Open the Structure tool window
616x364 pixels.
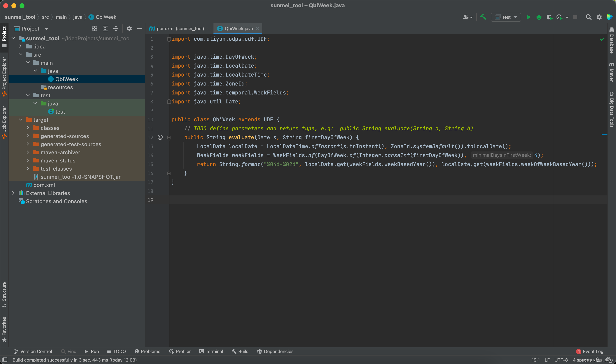4,295
